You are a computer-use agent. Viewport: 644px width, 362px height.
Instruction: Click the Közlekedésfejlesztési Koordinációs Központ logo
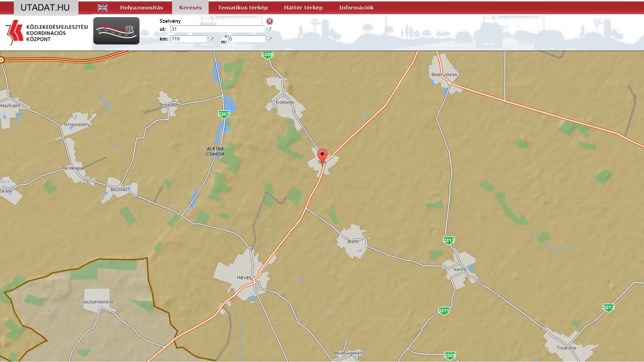coord(46,33)
